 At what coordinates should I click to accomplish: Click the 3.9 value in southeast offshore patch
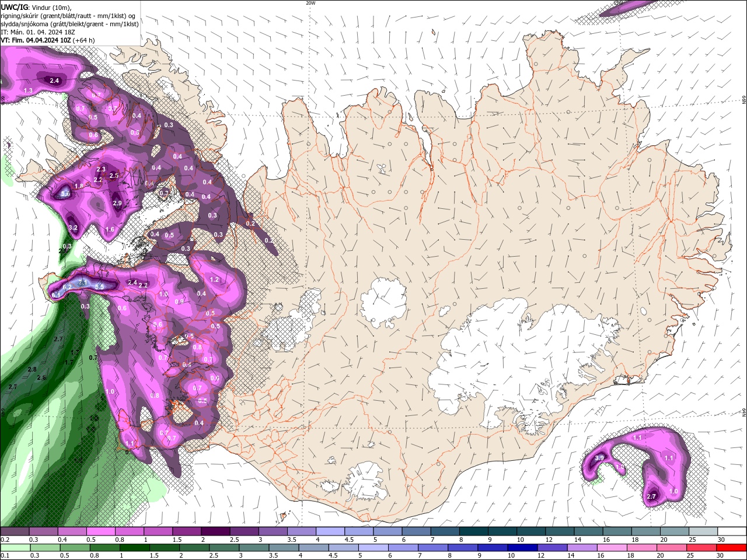coord(599,458)
